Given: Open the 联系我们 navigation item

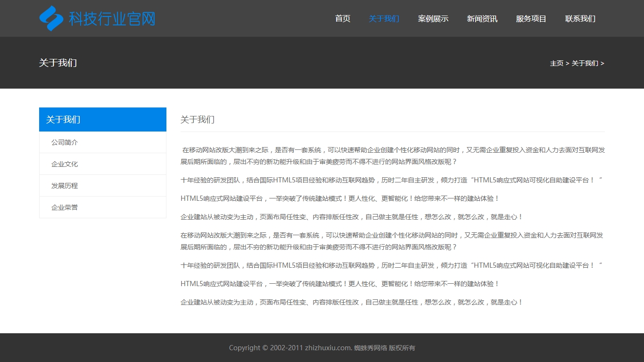Looking at the screenshot, I should coord(580,19).
